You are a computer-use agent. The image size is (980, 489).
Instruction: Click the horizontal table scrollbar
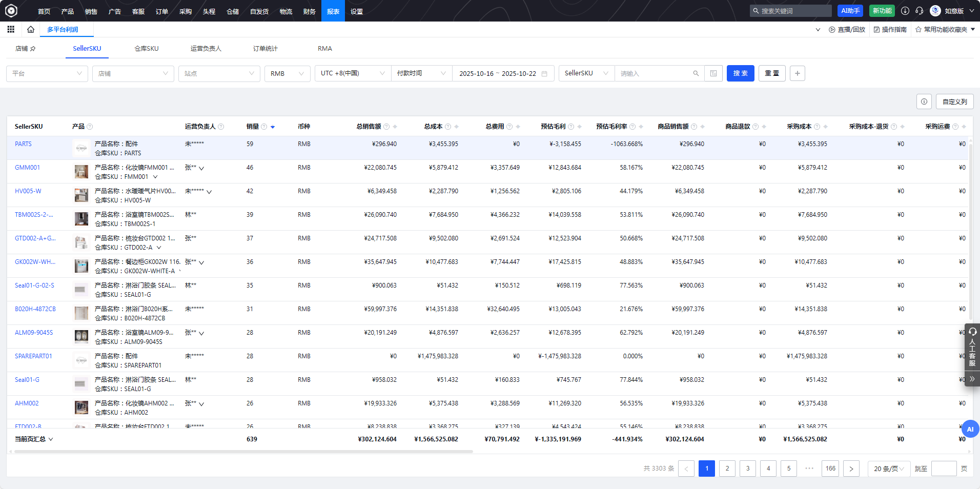point(243,452)
